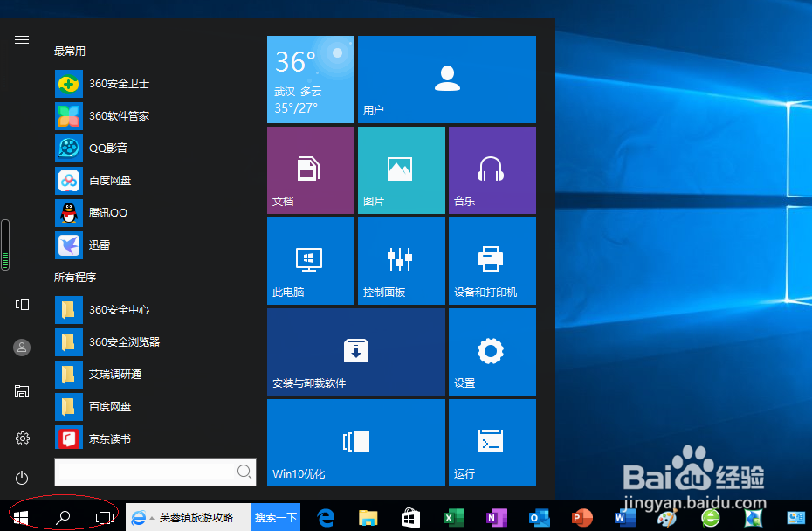The width and height of the screenshot is (812, 531).
Task: Open the 控制面板 tile
Action: 401,260
